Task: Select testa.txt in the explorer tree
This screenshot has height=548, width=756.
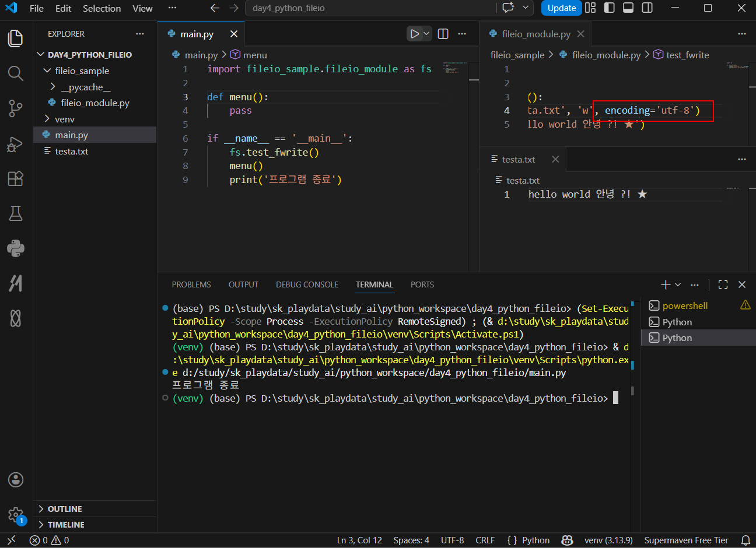Action: tap(95, 151)
